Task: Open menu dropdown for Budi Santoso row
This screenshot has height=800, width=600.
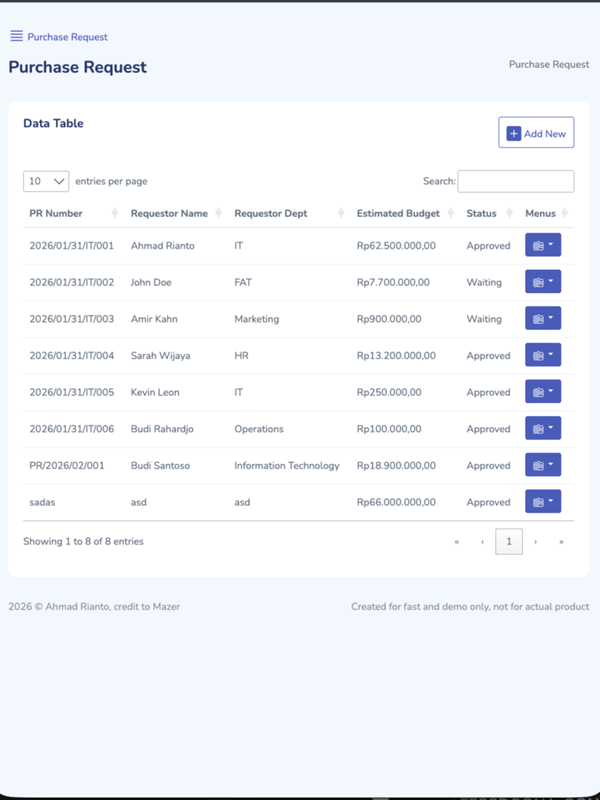Action: pos(543,465)
